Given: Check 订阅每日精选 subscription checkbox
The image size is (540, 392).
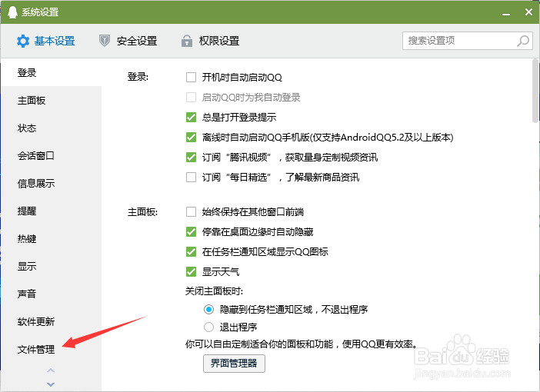Looking at the screenshot, I should tap(191, 177).
